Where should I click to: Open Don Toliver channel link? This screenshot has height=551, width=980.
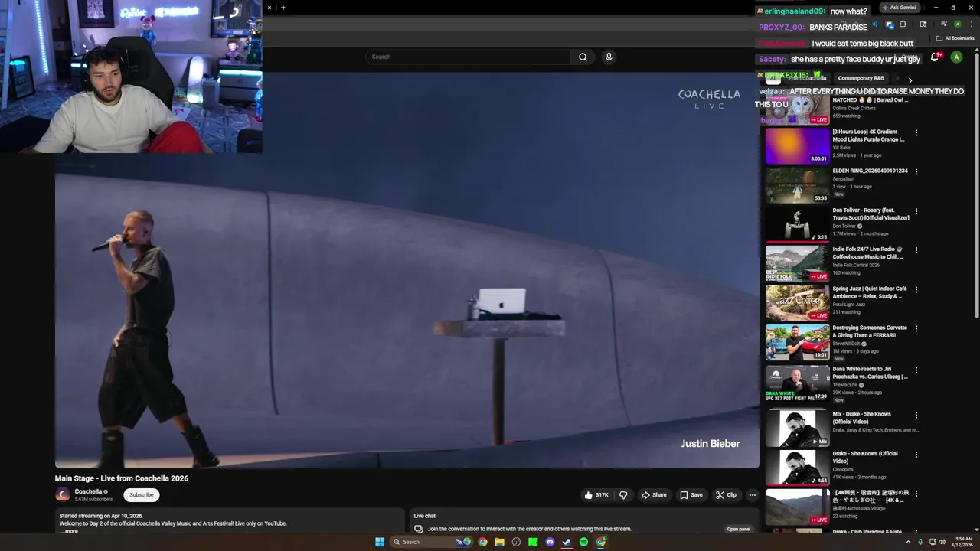point(844,226)
